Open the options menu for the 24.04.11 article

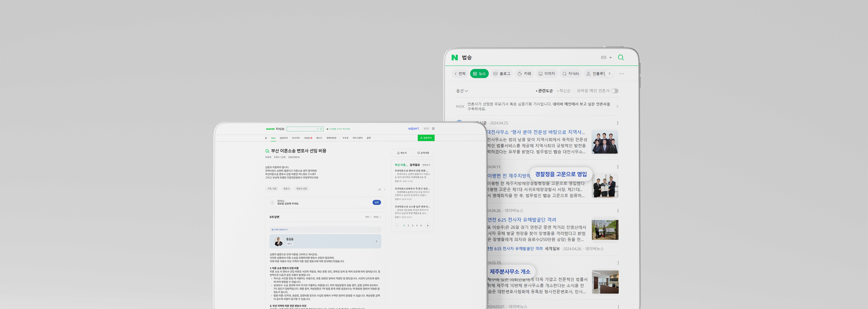[x=618, y=167]
